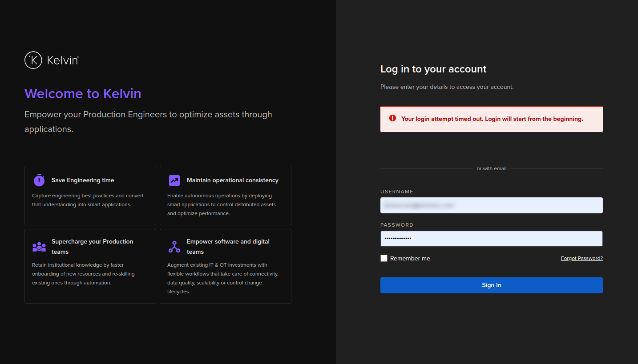
Task: Click the login timed out error message
Action: point(492,119)
